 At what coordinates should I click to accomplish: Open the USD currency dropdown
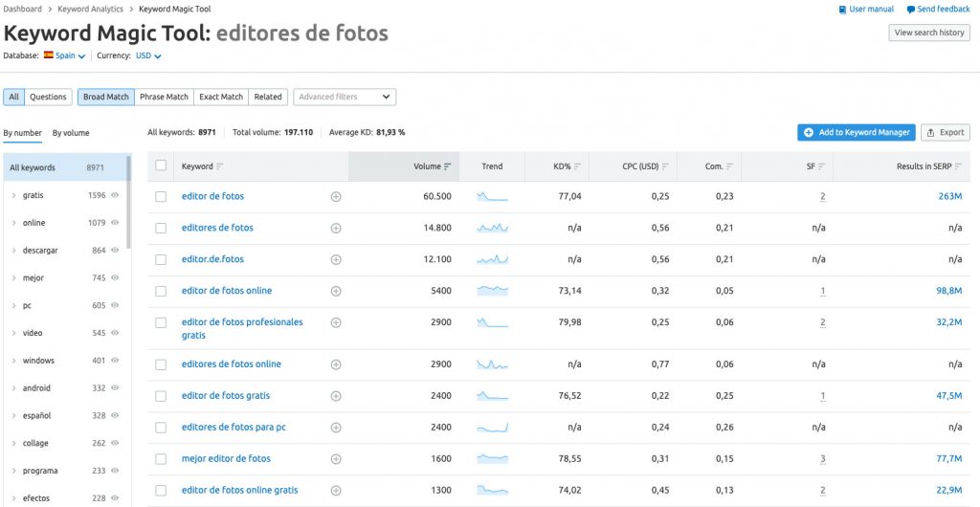point(148,55)
